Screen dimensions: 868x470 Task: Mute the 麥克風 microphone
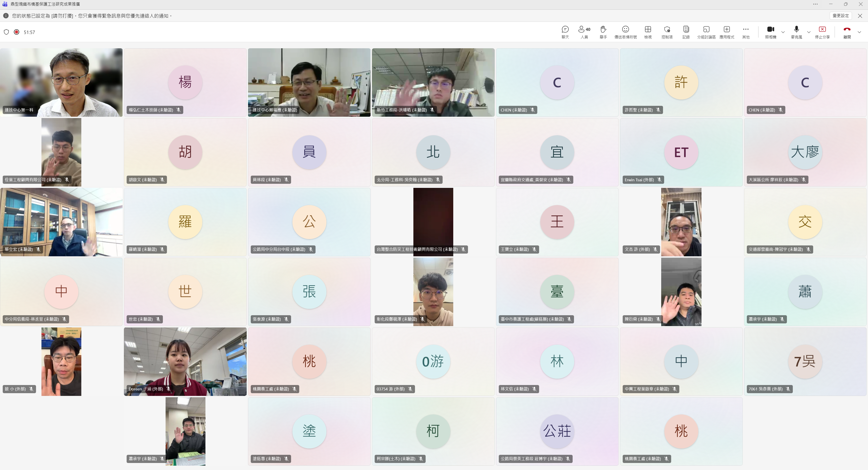(797, 32)
